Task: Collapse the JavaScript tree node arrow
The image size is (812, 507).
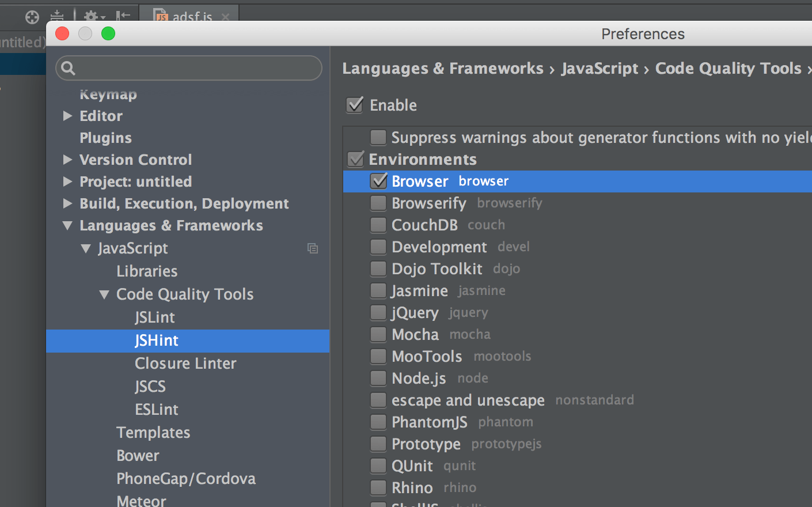Action: tap(86, 248)
